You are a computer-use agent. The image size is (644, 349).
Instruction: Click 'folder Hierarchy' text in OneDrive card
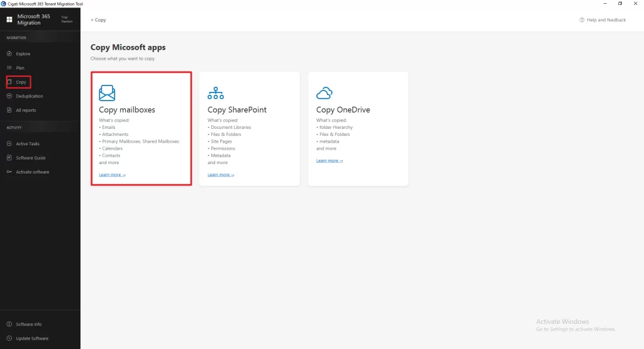coord(336,127)
